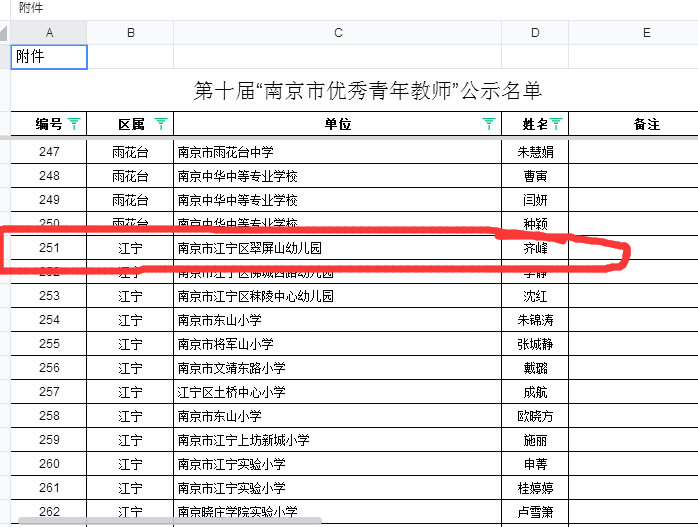The width and height of the screenshot is (698, 527).
Task: Select the 江宁区土桥中心小学 cell
Action: 337,392
